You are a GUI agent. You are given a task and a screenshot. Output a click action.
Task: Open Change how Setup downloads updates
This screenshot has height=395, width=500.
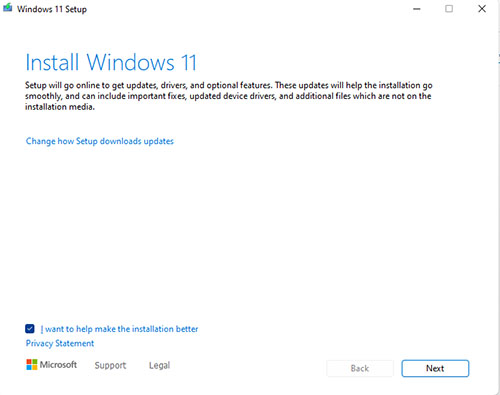[x=100, y=141]
